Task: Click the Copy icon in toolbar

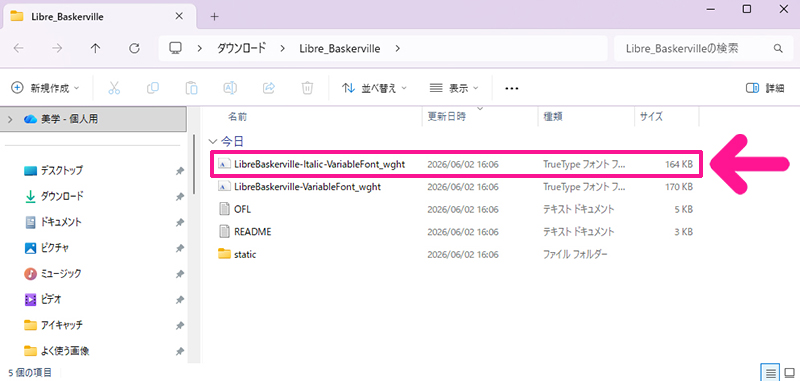Action: coord(153,88)
